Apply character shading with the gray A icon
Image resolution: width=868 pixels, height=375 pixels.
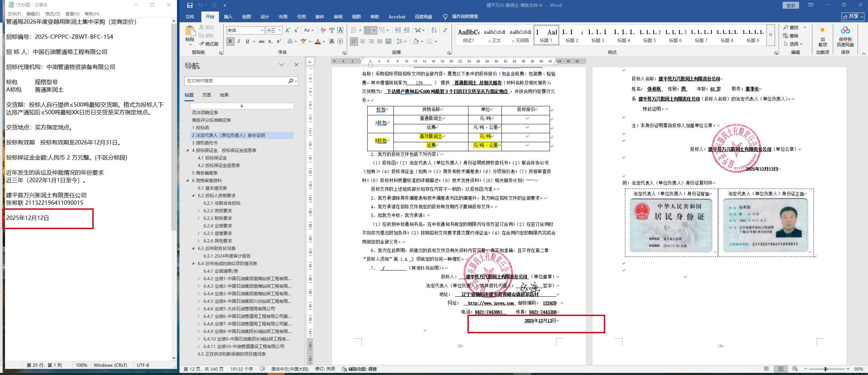332,42
